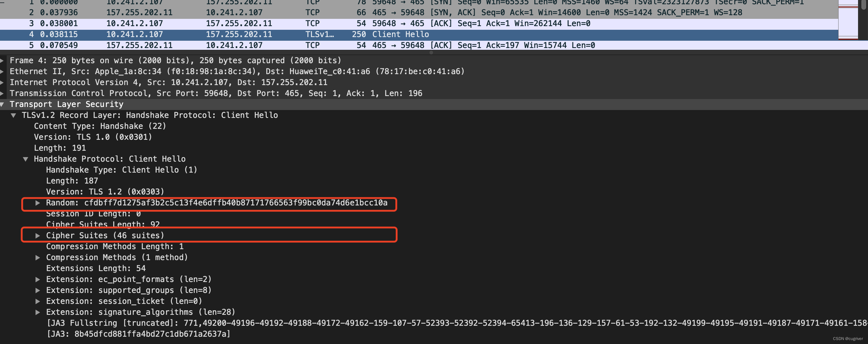
Task: Click TLSv1 protocol cell in packet 4
Action: point(320,35)
